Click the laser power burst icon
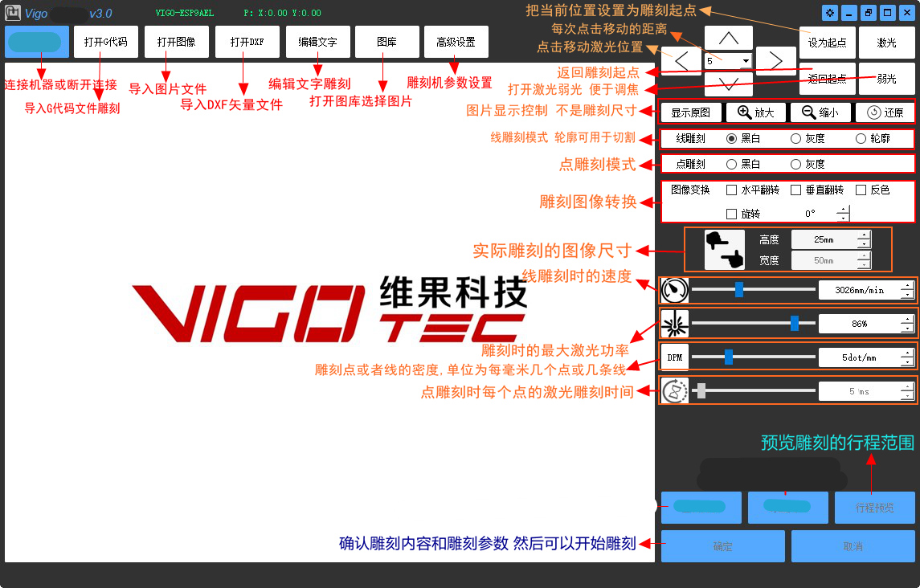This screenshot has width=920, height=588. (x=675, y=324)
